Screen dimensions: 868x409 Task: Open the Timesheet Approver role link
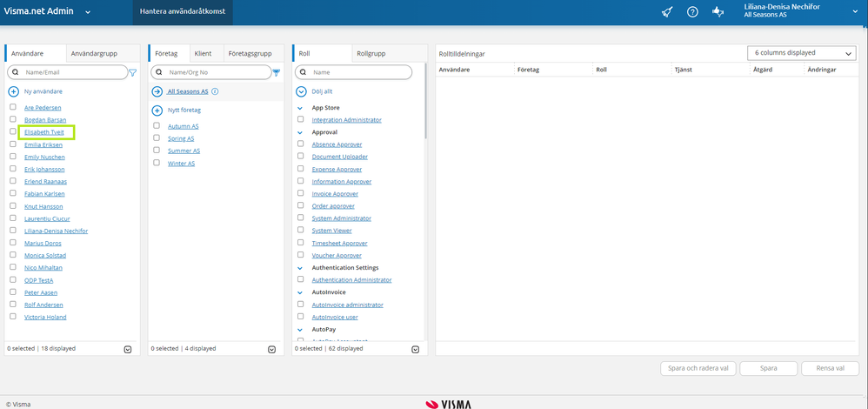(339, 244)
